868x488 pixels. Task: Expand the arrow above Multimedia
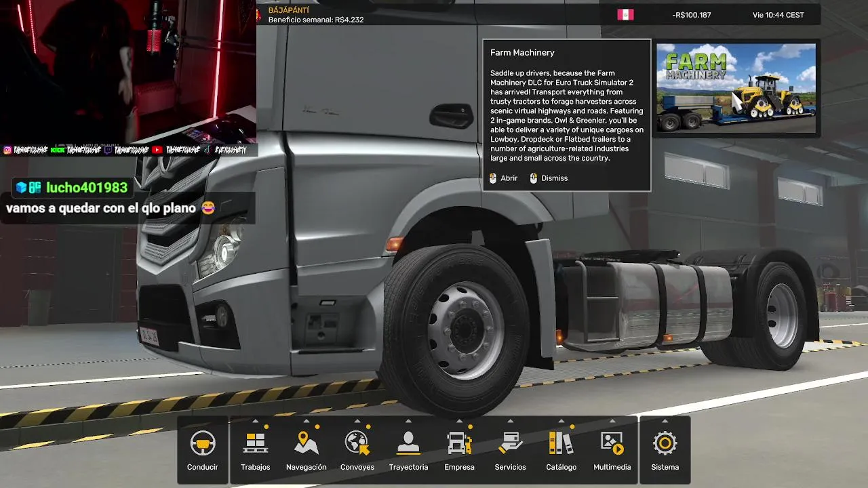click(612, 421)
